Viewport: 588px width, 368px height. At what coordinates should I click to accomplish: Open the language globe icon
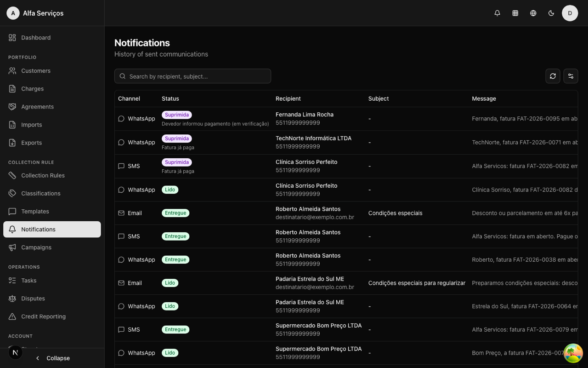tap(533, 13)
